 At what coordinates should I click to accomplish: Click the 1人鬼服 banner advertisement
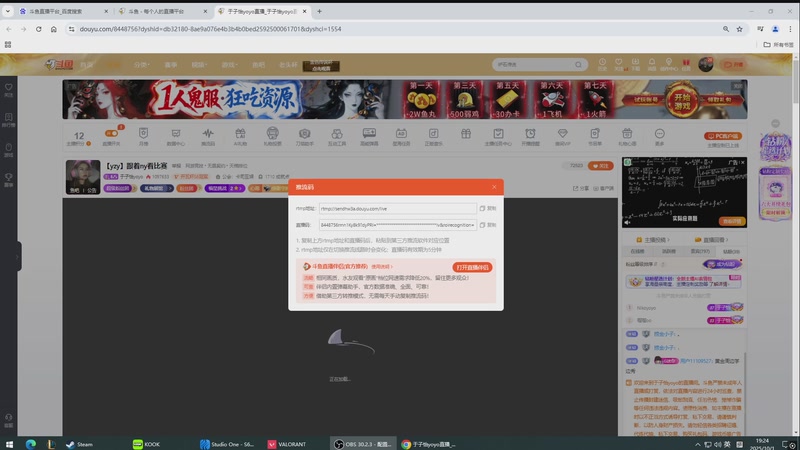pos(405,99)
